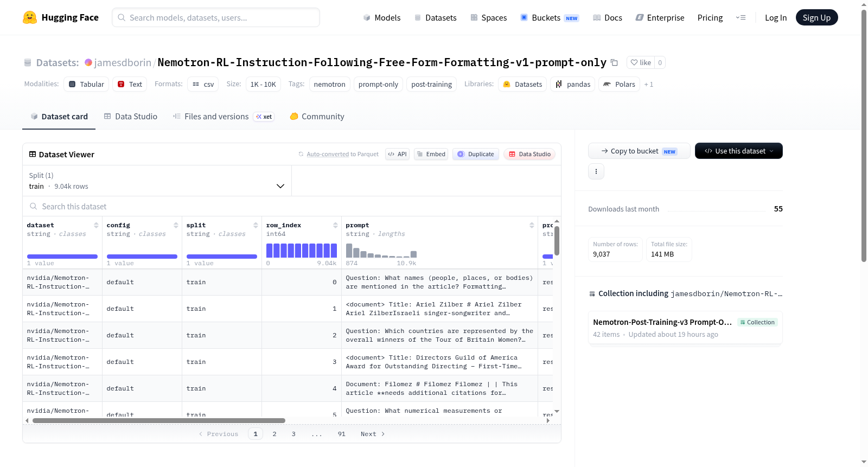The image size is (868, 467).
Task: Like the dataset with the heart button
Action: (x=641, y=62)
